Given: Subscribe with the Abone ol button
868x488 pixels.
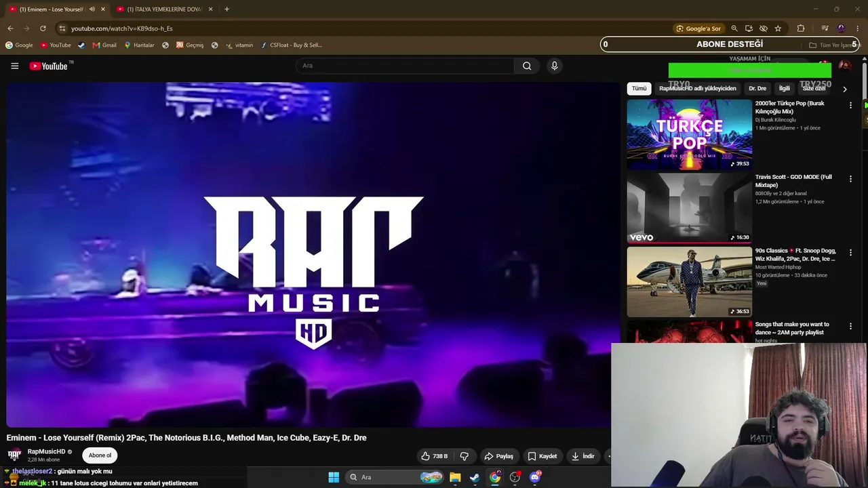Looking at the screenshot, I should [x=100, y=455].
